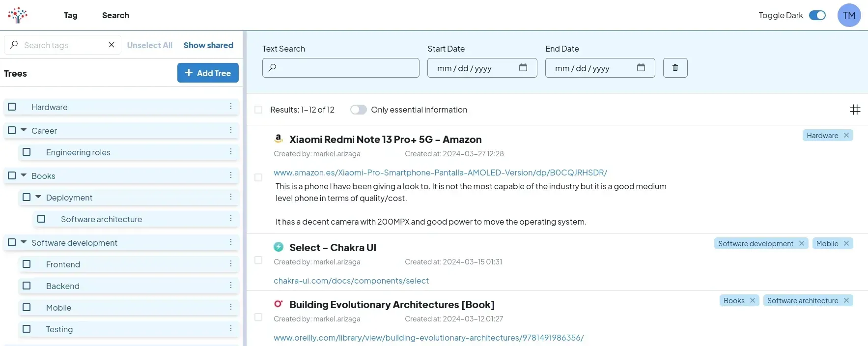Open the Tag menu item
868x346 pixels.
coord(71,15)
